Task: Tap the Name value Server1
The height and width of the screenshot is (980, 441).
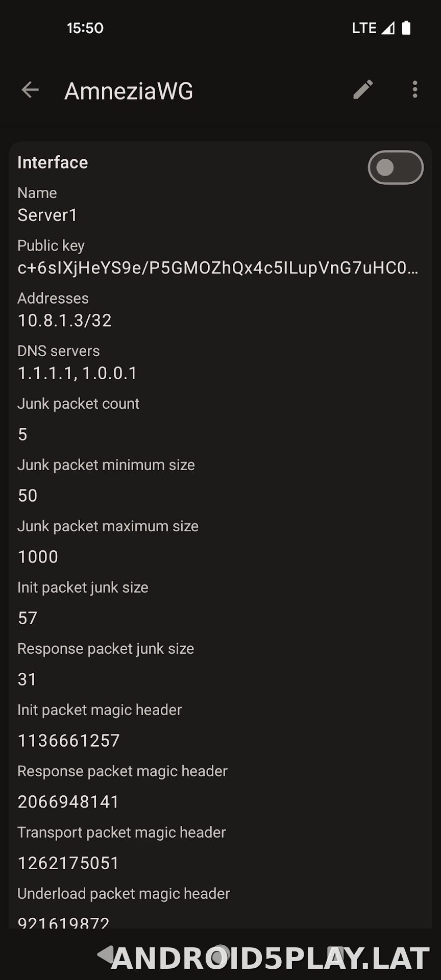Action: pos(47,215)
